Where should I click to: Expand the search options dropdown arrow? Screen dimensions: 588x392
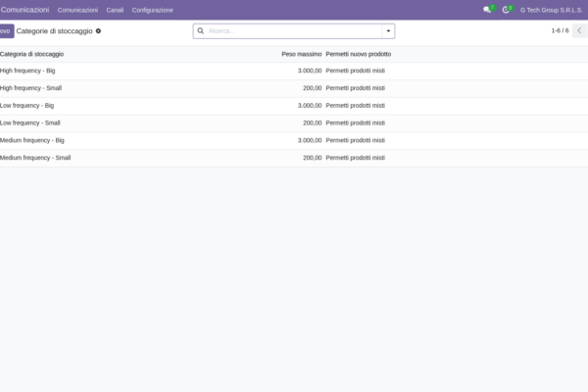pyautogui.click(x=388, y=31)
